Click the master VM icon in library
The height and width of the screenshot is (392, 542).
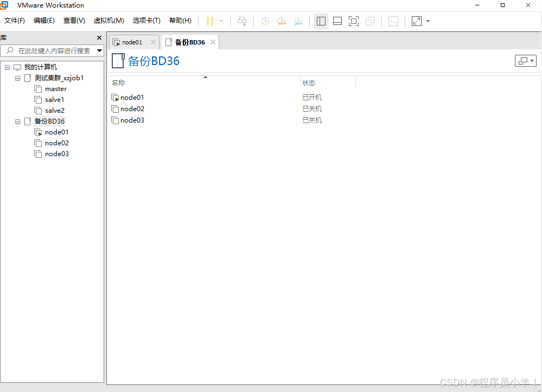38,89
